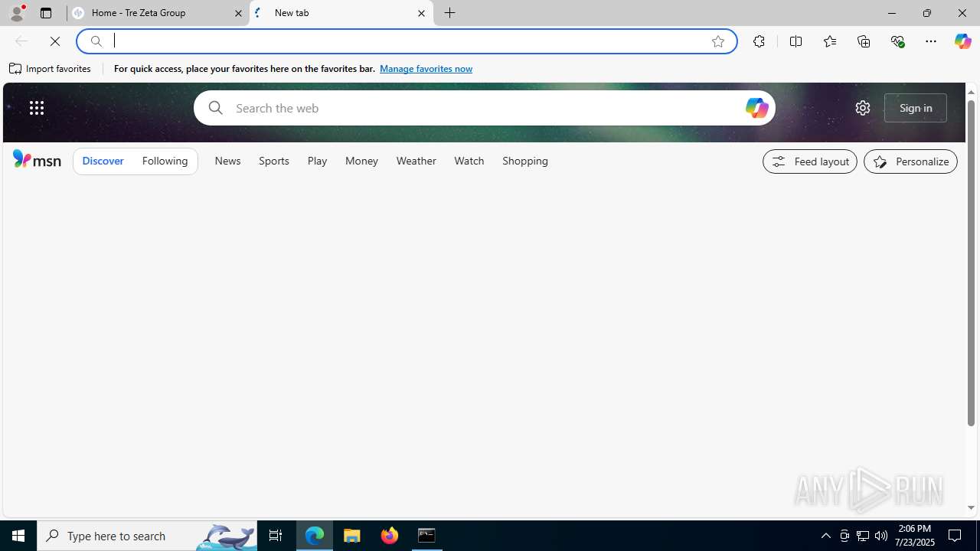The width and height of the screenshot is (980, 551).
Task: Close the Home - Tre Zeta Group tab
Action: [x=238, y=13]
